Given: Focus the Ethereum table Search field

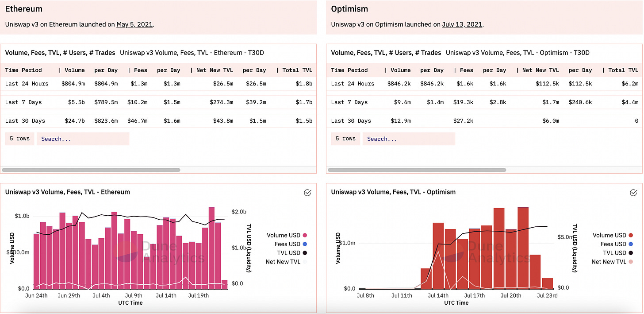Looking at the screenshot, I should pos(83,139).
